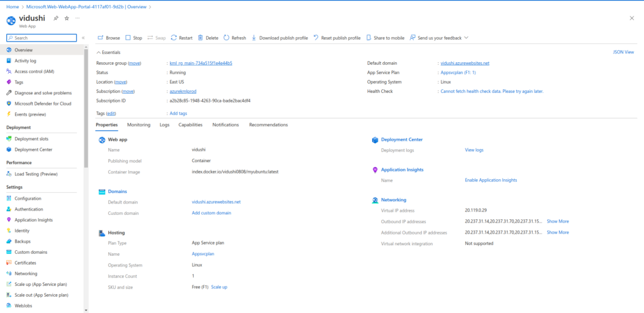Collapse the Essentials section
This screenshot has height=313, width=644.
point(99,52)
